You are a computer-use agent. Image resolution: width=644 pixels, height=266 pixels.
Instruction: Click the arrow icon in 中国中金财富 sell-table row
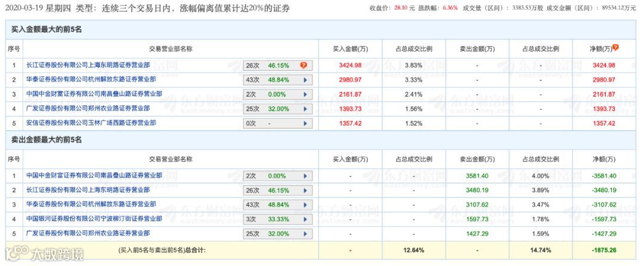click(305, 176)
